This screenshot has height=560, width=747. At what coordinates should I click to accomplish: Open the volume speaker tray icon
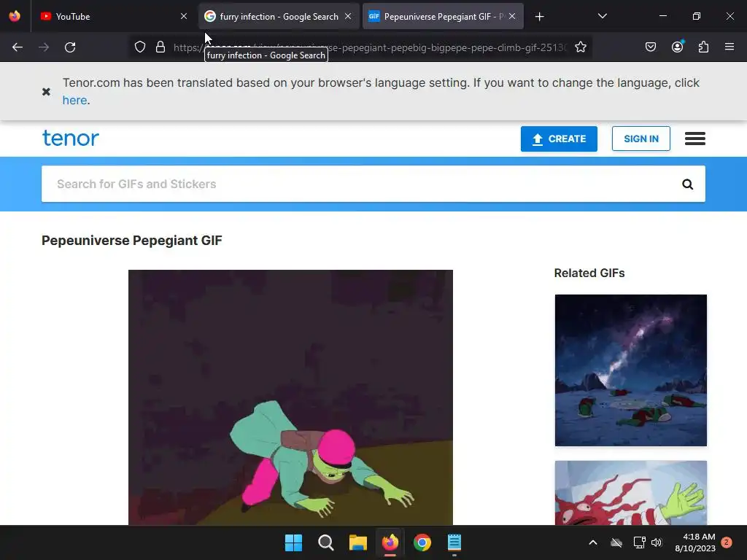pos(657,542)
